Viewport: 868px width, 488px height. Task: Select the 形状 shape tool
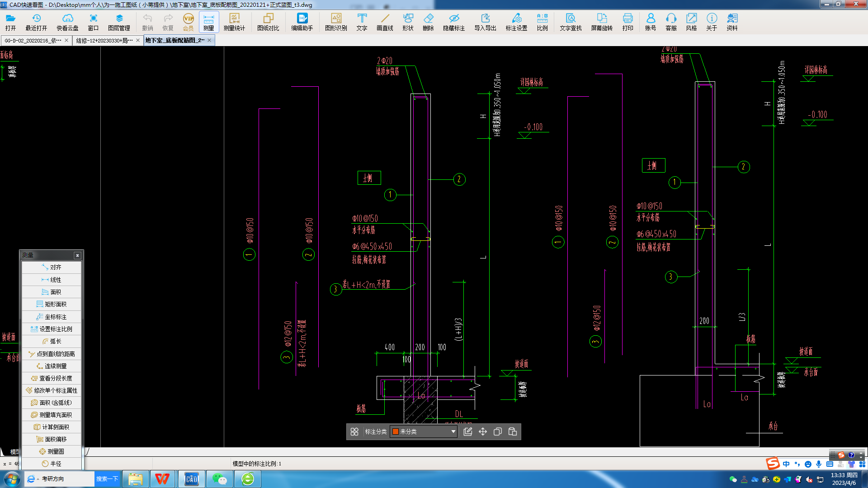tap(408, 22)
